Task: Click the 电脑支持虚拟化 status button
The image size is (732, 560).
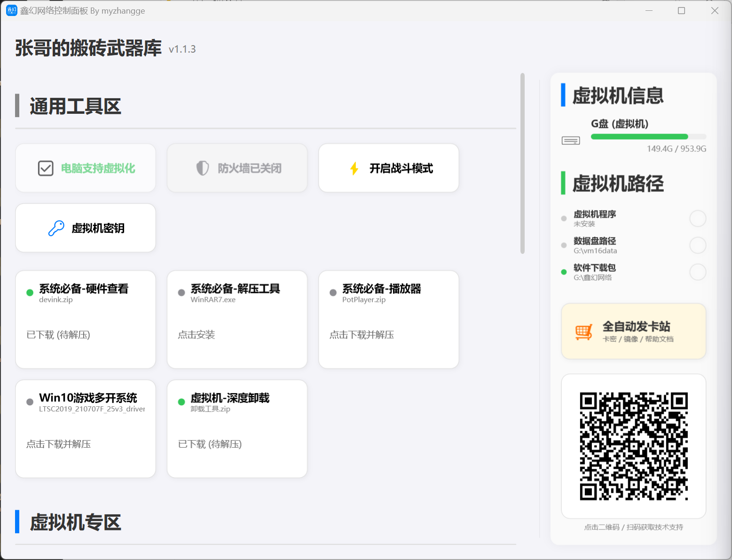Action: 86,168
